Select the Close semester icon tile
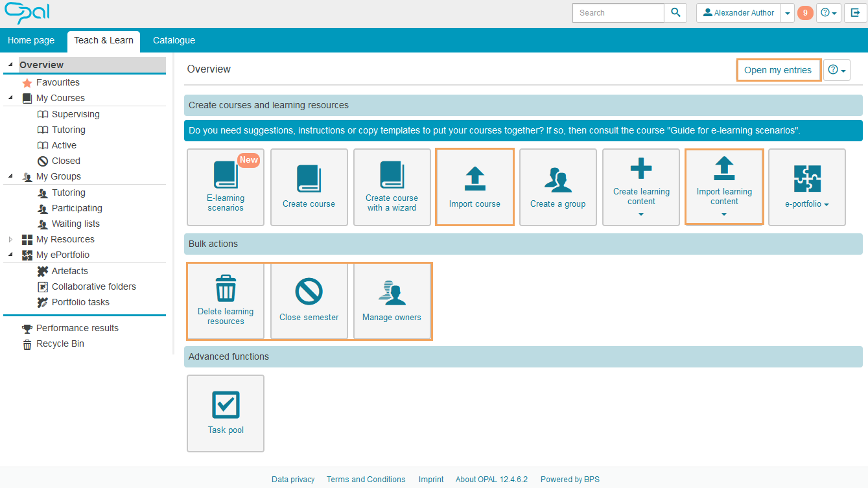This screenshot has height=488, width=868. pyautogui.click(x=309, y=301)
